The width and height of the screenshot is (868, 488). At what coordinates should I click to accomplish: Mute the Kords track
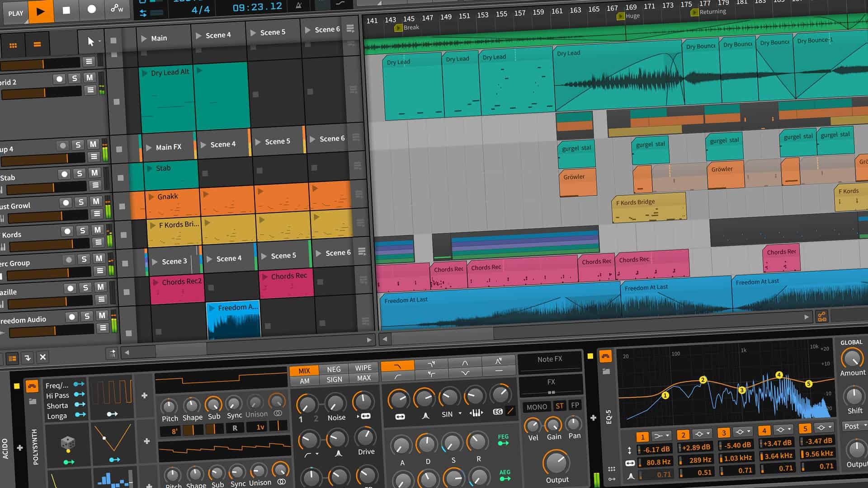point(97,230)
